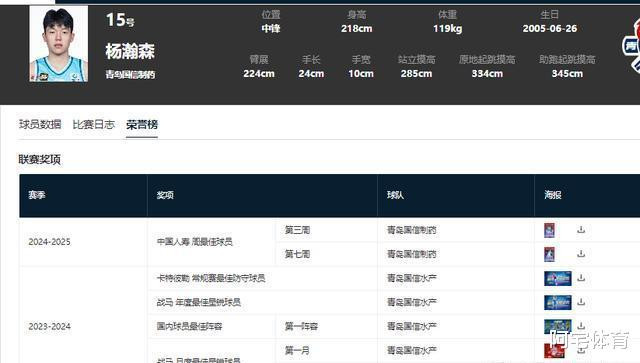The image size is (640, 363).
Task: Click 青岛国信水产 in the defensive award row
Action: coord(412,278)
